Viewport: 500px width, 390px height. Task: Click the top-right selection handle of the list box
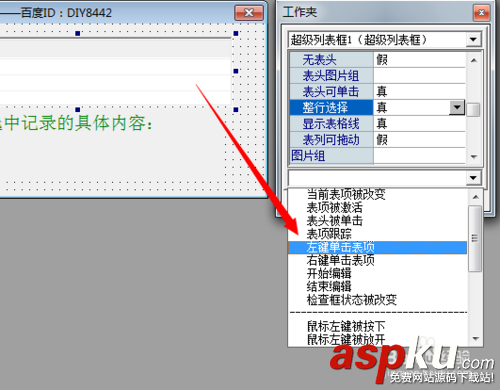tap(236, 33)
